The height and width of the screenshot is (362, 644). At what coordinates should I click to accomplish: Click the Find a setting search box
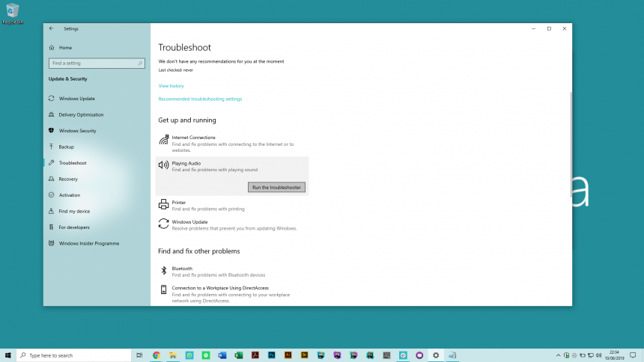click(x=97, y=64)
